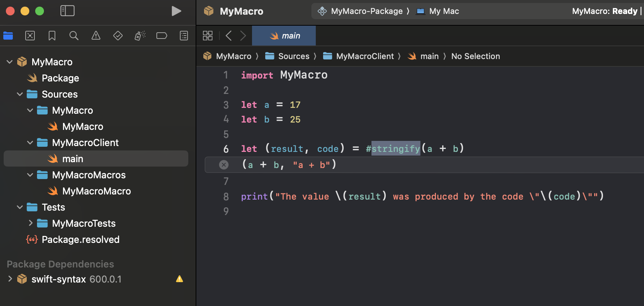Screen dimensions: 644x306
Task: Open the main swift file in navigator
Action: 96,159
